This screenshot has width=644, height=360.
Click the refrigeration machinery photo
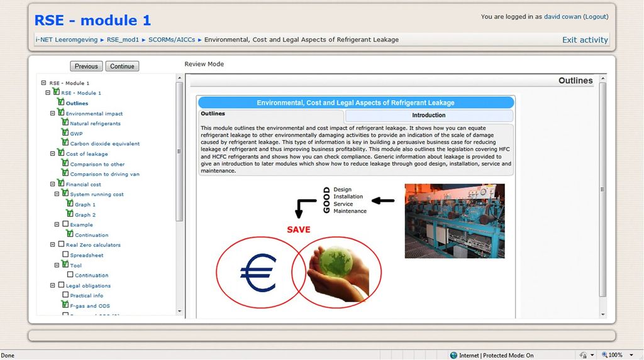[454, 221]
